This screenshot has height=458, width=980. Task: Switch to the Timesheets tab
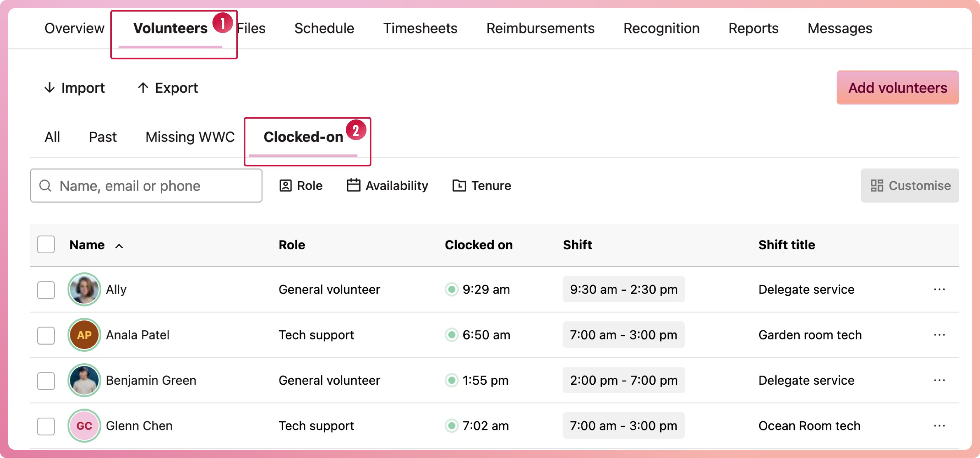[x=420, y=28]
